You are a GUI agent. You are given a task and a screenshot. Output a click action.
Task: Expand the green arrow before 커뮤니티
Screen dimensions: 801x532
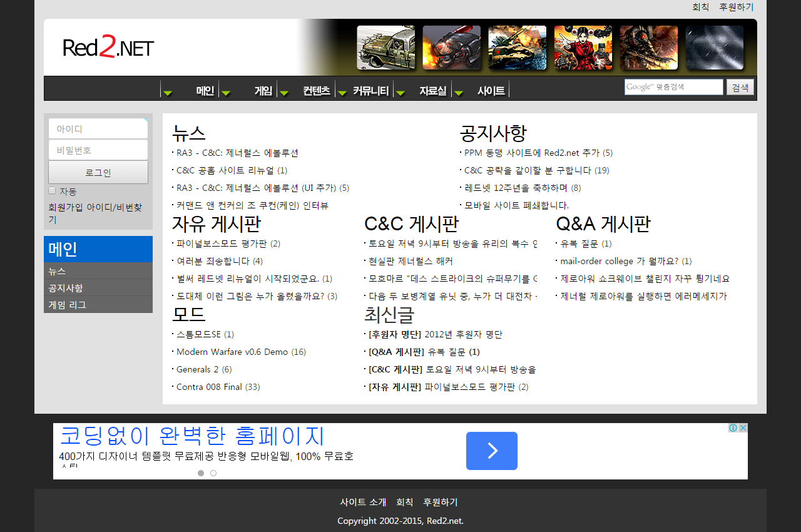[x=342, y=93]
